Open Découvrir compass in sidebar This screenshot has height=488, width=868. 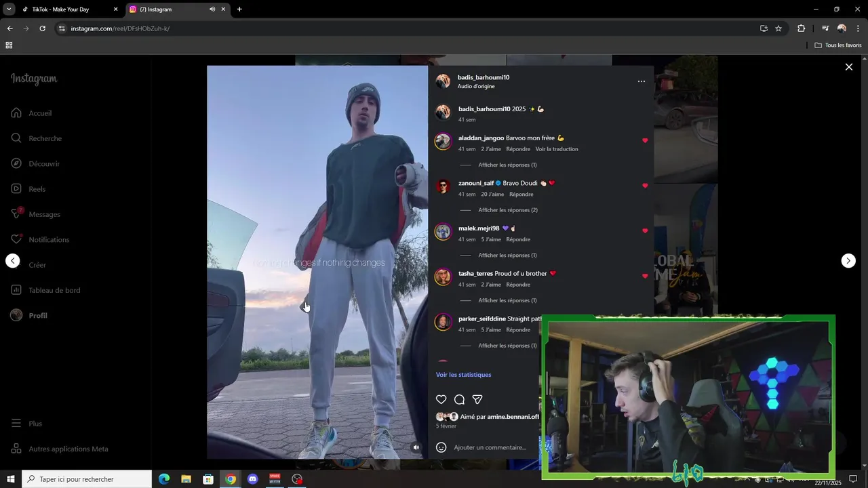pyautogui.click(x=35, y=163)
